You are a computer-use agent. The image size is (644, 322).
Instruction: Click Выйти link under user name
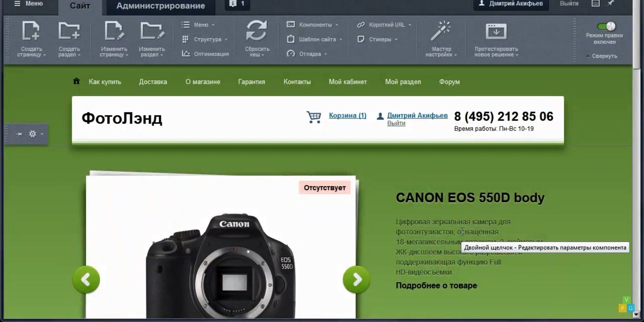(396, 123)
